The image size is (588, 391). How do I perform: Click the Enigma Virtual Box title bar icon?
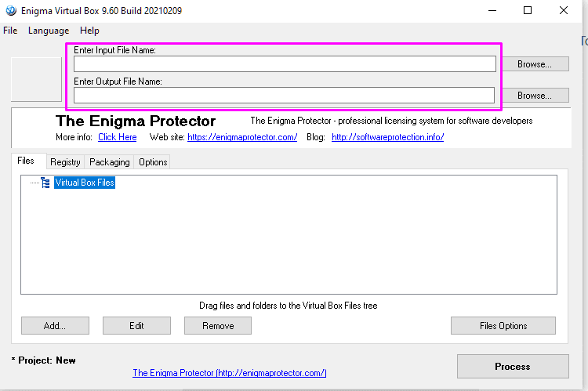pyautogui.click(x=11, y=10)
